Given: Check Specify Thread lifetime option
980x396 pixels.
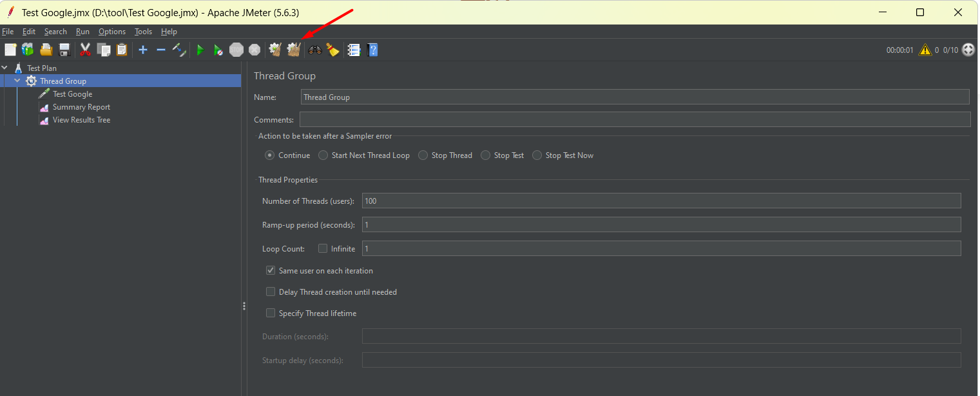Looking at the screenshot, I should tap(271, 313).
